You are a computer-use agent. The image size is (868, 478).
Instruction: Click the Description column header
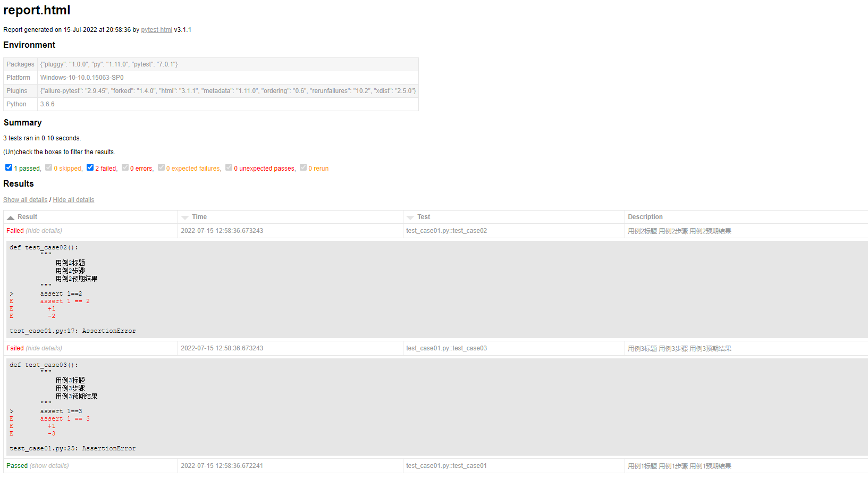tap(746, 217)
